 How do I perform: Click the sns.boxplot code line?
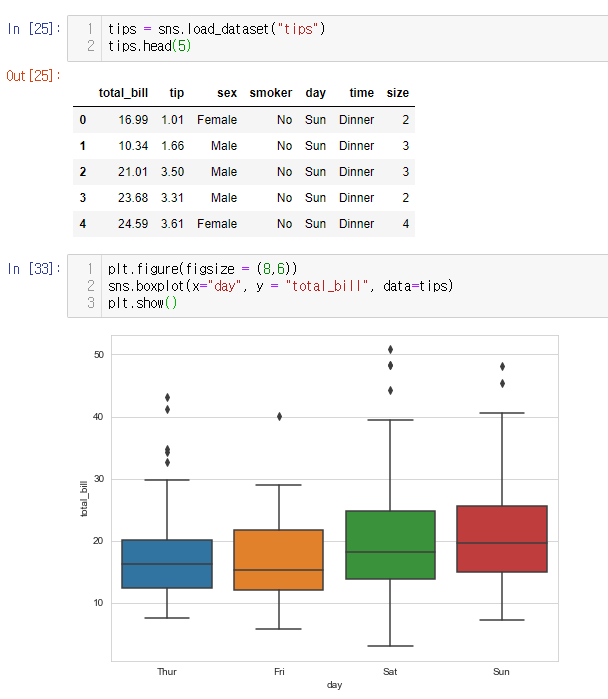(x=280, y=286)
